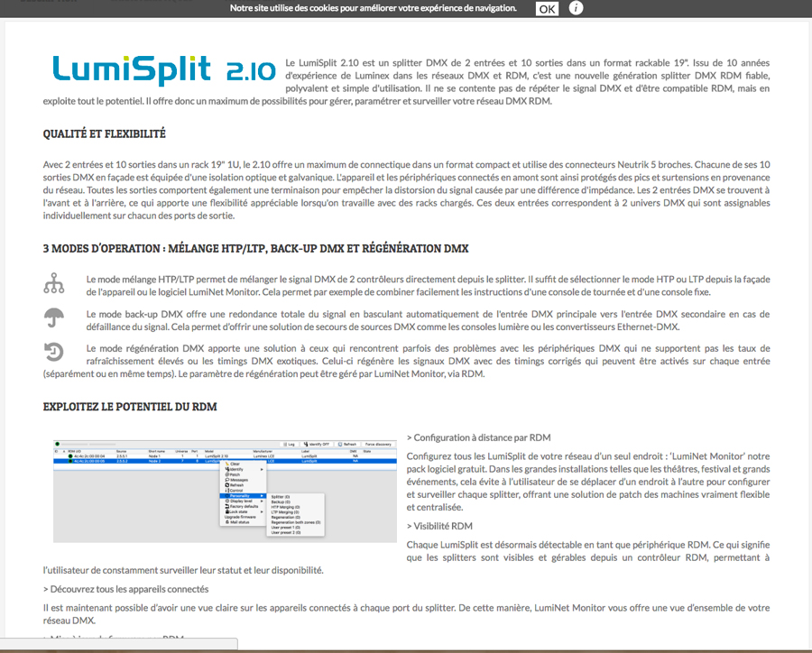Click '> Configuration à distance par RDM' text
Image resolution: width=812 pixels, height=653 pixels.
click(x=478, y=437)
